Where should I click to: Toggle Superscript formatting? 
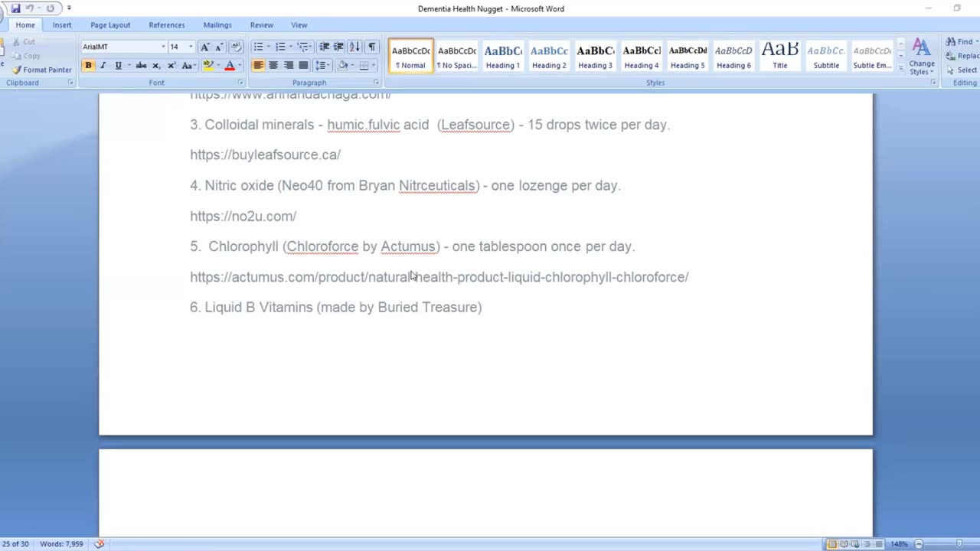tap(171, 66)
